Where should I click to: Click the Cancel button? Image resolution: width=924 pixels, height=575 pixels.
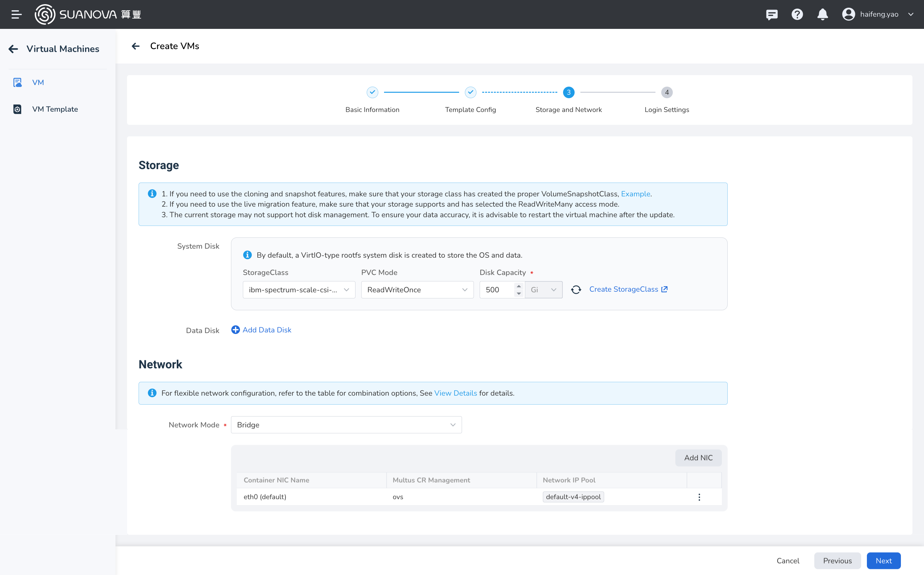click(x=788, y=561)
